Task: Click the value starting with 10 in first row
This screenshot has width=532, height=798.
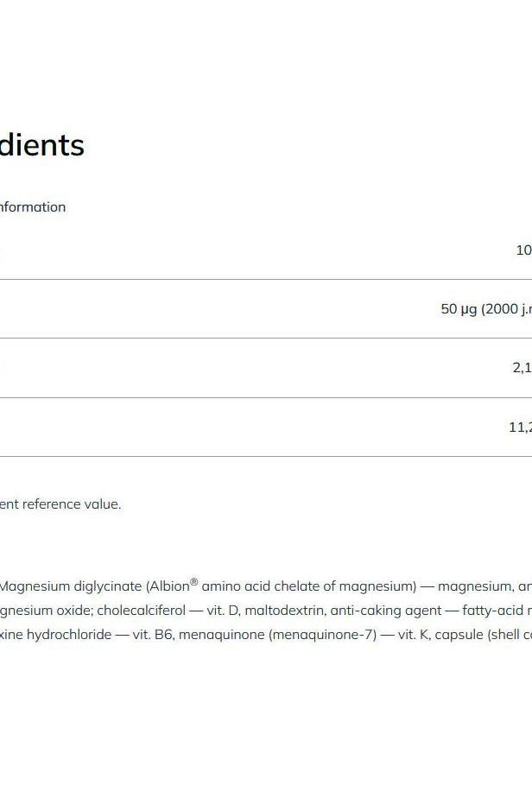Action: click(x=523, y=250)
